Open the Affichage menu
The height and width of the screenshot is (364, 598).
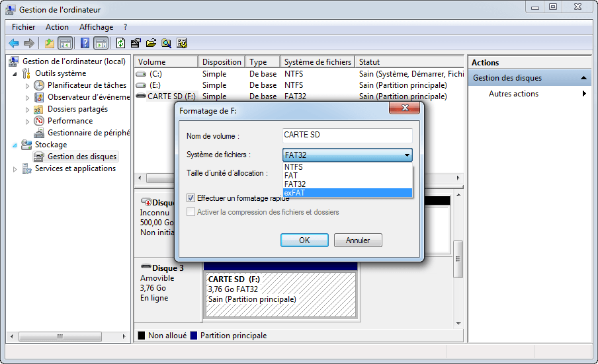click(x=96, y=27)
